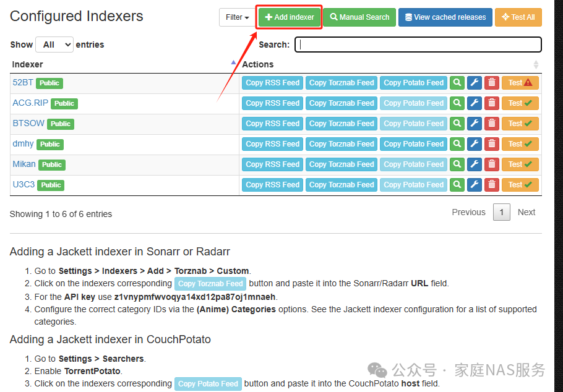563x392 pixels.
Task: Open search for BTSOW via the green magnifier icon
Action: coord(457,123)
